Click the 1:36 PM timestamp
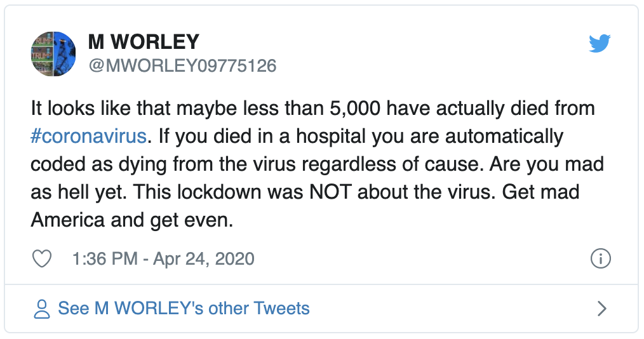The width and height of the screenshot is (644, 339). pos(105,258)
